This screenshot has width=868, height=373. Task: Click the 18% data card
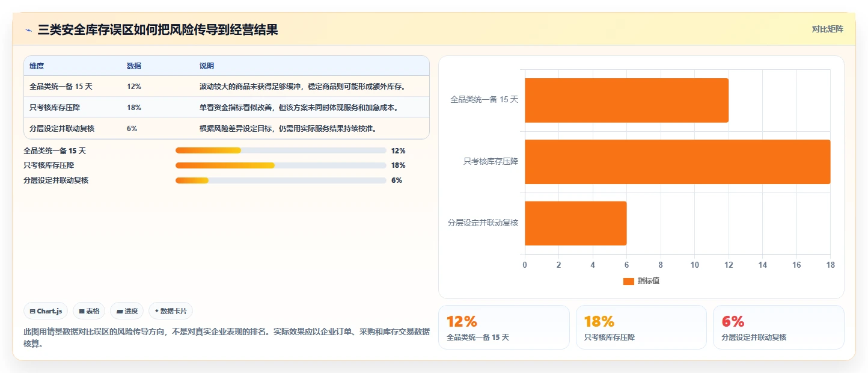click(x=641, y=327)
